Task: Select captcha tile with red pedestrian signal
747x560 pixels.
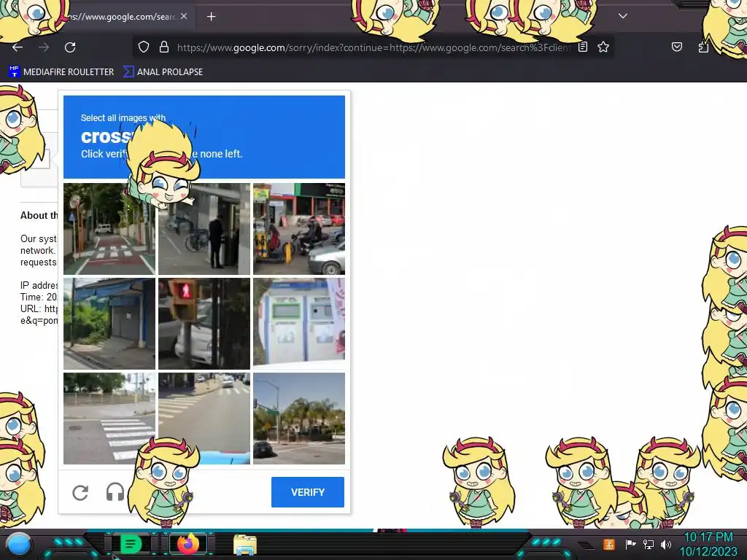Action: click(204, 324)
